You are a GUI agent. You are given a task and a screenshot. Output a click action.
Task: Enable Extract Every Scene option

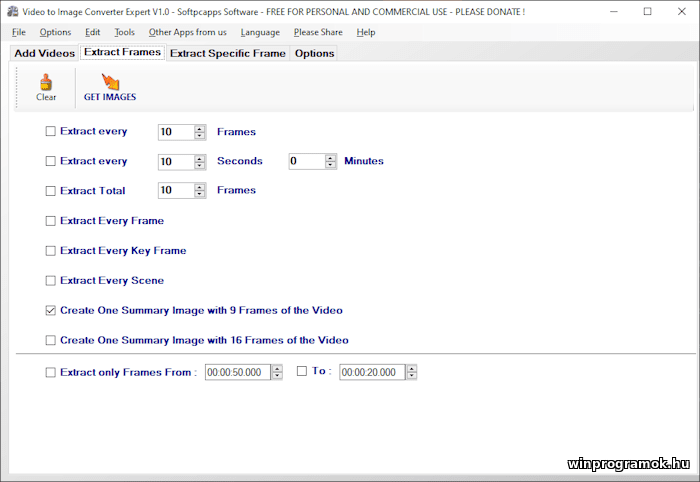click(x=51, y=280)
